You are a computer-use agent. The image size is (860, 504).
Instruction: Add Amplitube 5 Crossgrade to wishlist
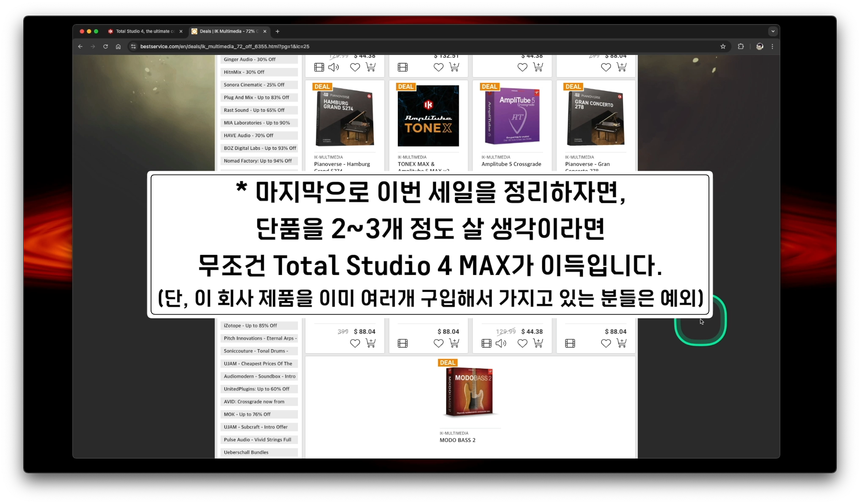[x=522, y=343]
